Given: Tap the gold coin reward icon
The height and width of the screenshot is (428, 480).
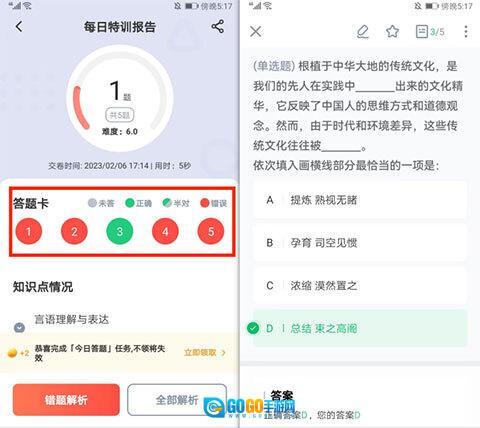Looking at the screenshot, I should point(12,353).
